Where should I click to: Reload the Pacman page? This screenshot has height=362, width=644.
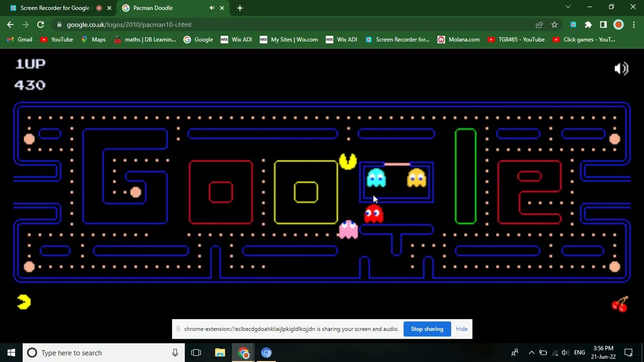pyautogui.click(x=41, y=25)
